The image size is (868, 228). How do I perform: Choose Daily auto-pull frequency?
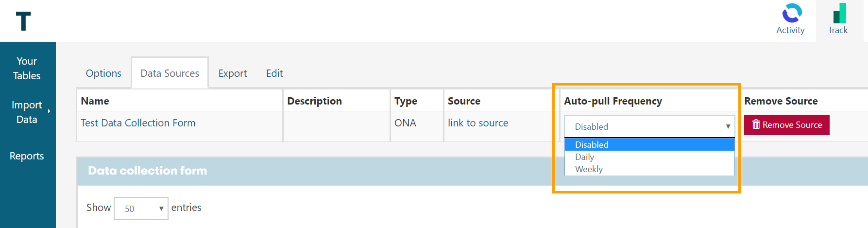click(649, 157)
